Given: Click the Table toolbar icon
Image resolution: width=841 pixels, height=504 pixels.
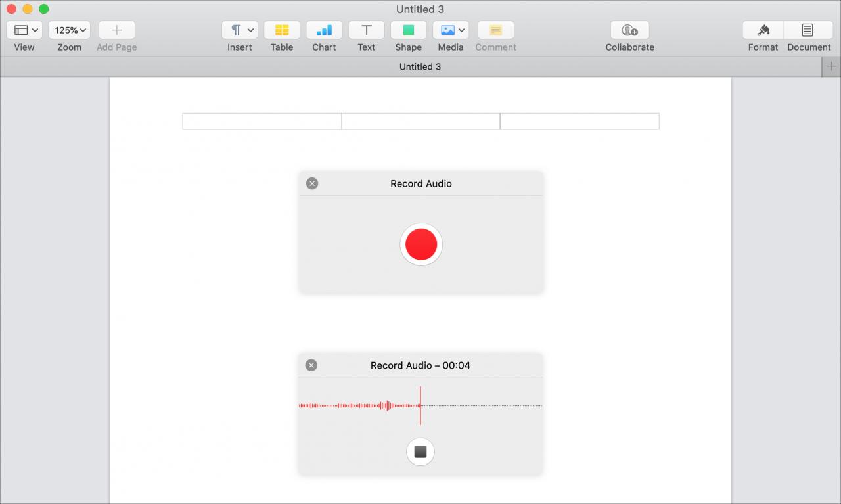Looking at the screenshot, I should click(282, 30).
